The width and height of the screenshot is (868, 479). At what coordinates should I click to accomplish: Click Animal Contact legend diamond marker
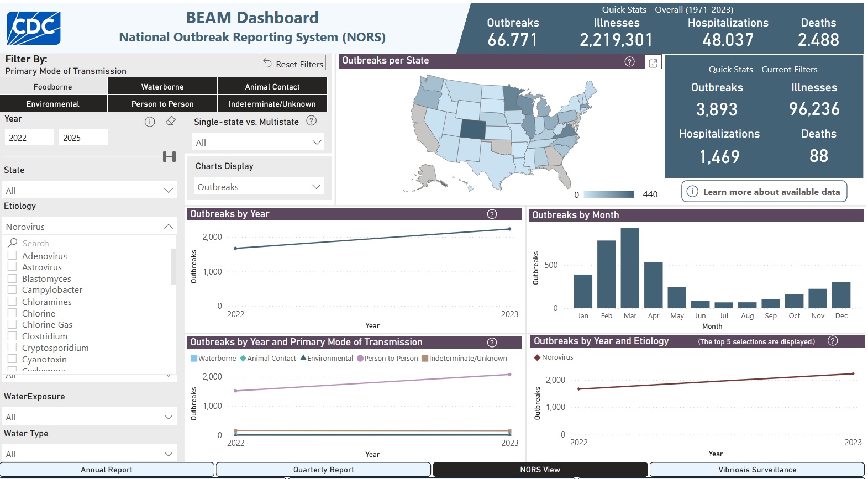(243, 359)
